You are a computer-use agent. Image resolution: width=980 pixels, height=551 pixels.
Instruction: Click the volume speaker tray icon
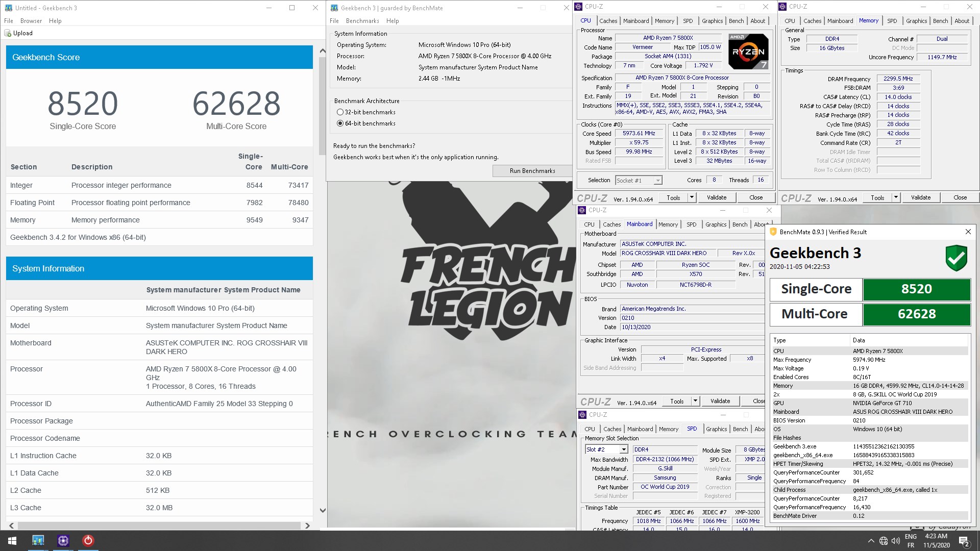click(896, 541)
